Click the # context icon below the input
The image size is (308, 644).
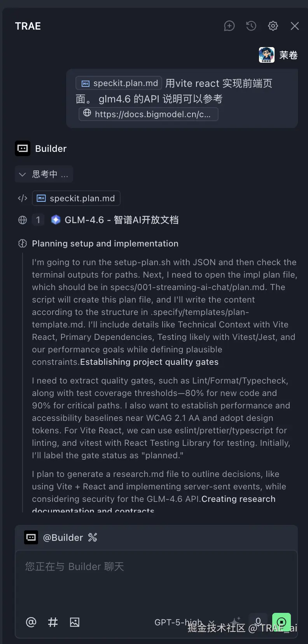53,622
